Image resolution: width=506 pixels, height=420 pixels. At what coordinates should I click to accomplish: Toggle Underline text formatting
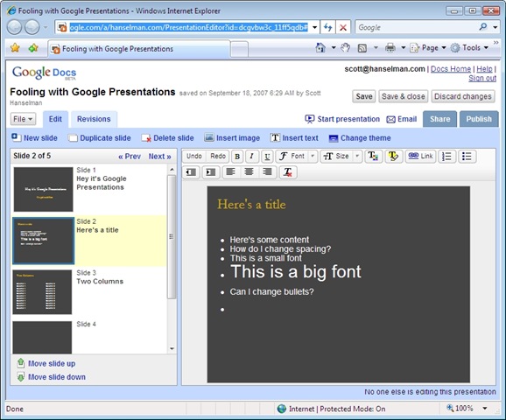click(x=267, y=157)
